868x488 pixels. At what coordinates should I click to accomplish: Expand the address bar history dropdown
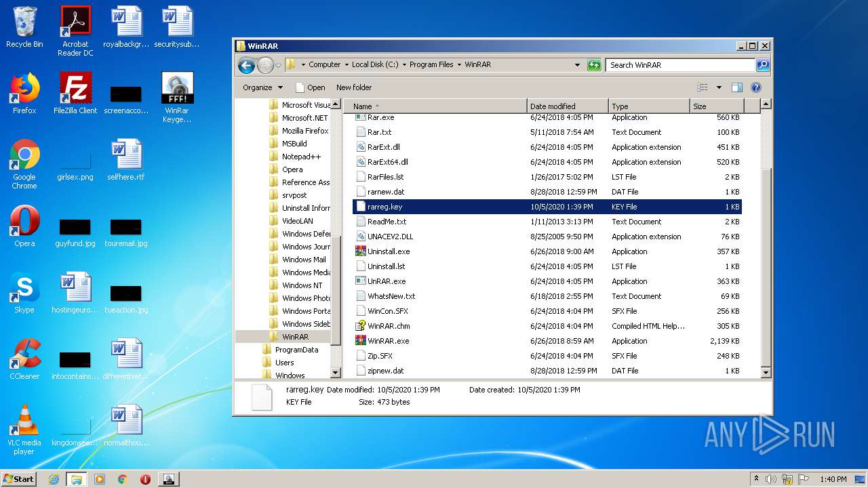click(x=577, y=65)
